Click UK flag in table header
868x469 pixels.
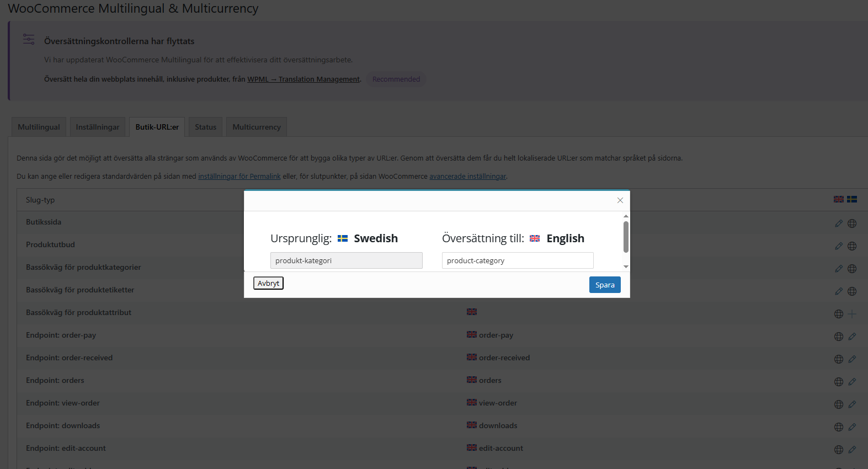click(839, 199)
